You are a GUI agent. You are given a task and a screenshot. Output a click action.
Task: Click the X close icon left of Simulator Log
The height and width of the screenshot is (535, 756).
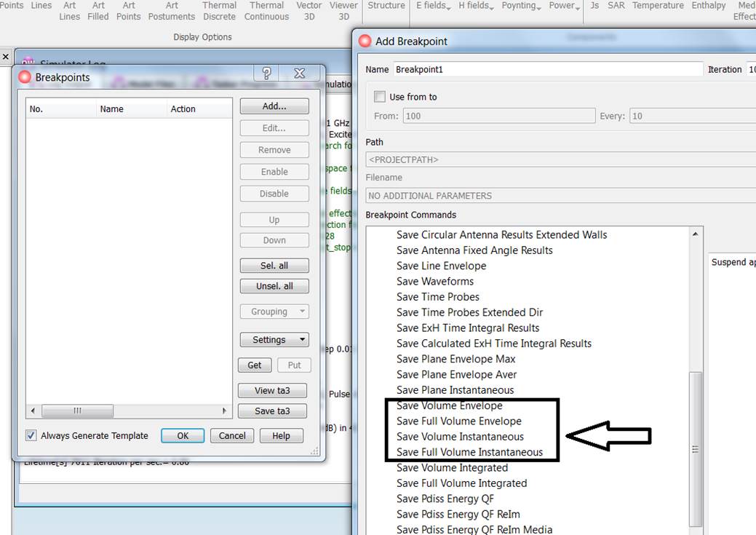click(5, 57)
